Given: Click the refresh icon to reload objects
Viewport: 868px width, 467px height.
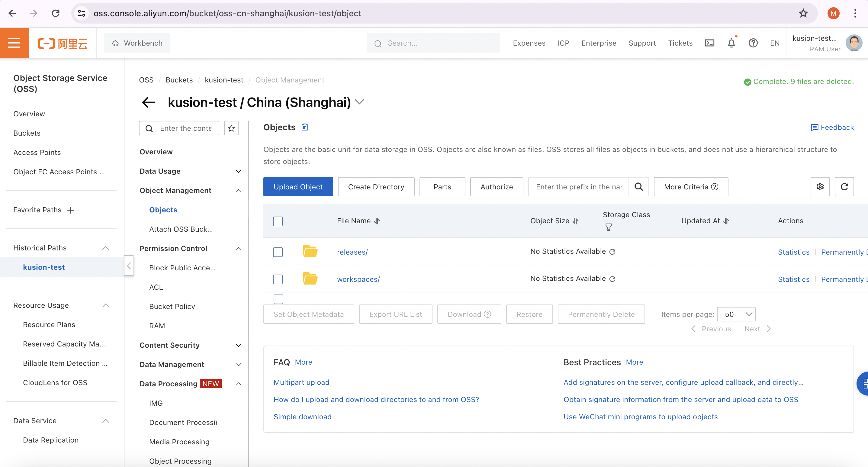Looking at the screenshot, I should click(844, 187).
